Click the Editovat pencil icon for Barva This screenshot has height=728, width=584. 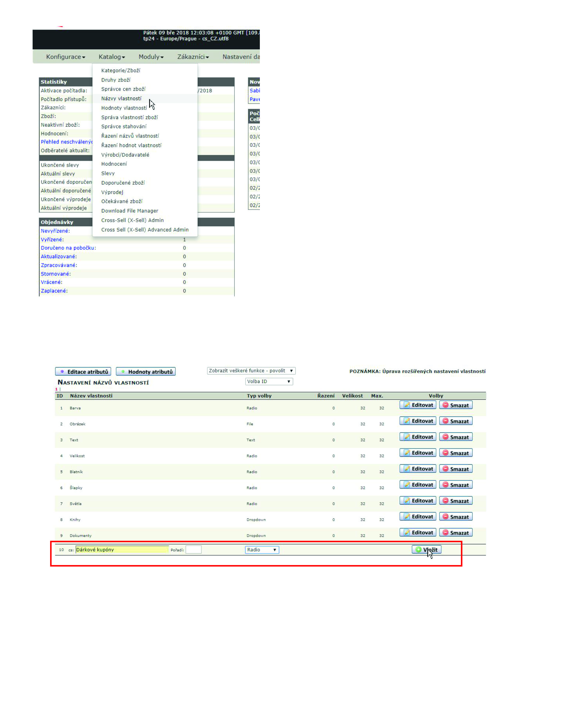point(407,405)
